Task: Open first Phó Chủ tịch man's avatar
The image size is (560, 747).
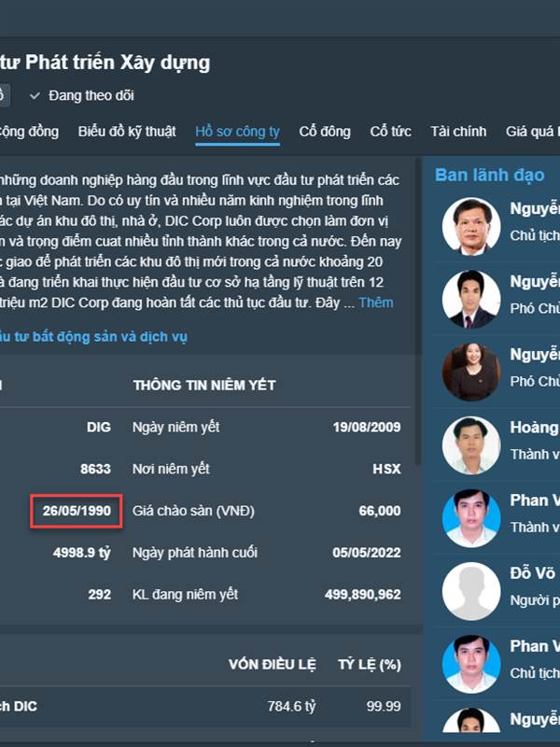Action: pos(471,299)
